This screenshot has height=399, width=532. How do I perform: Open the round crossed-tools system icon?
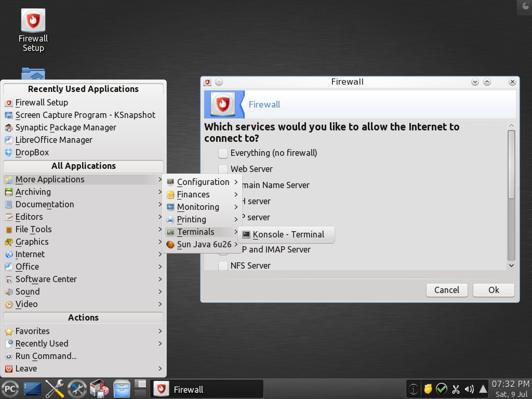[77, 389]
